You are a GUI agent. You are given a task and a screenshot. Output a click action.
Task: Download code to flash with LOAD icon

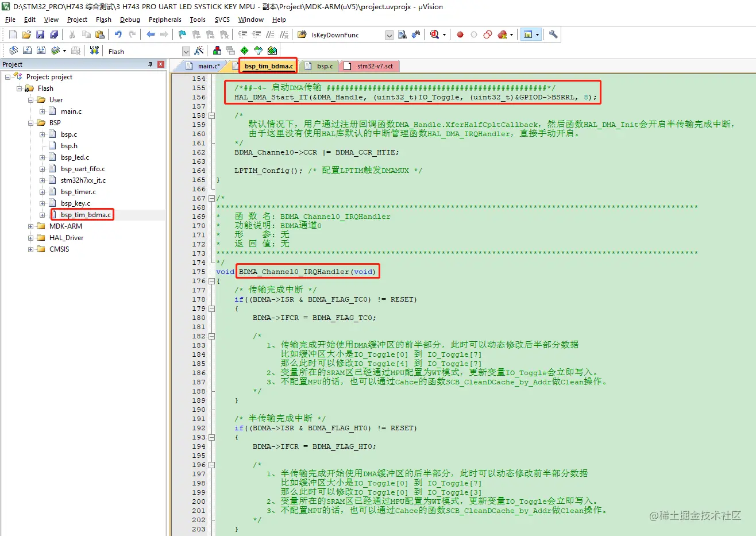coord(94,51)
